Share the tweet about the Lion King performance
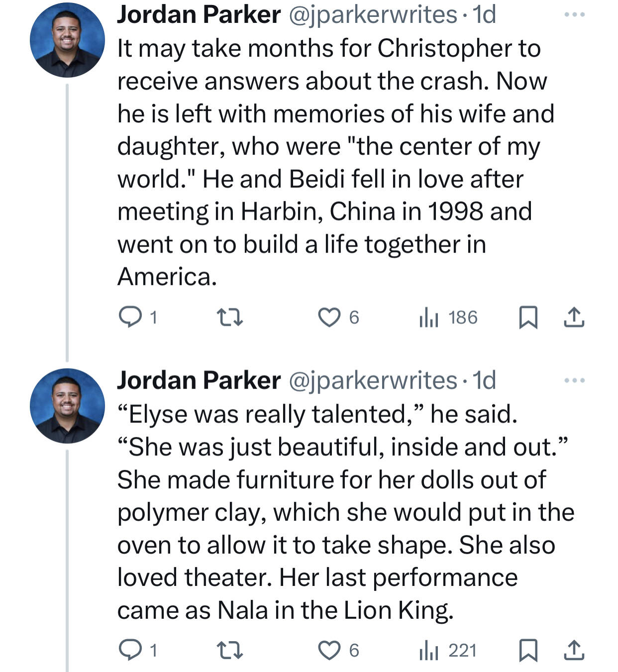The width and height of the screenshot is (618, 672). pyautogui.click(x=574, y=651)
